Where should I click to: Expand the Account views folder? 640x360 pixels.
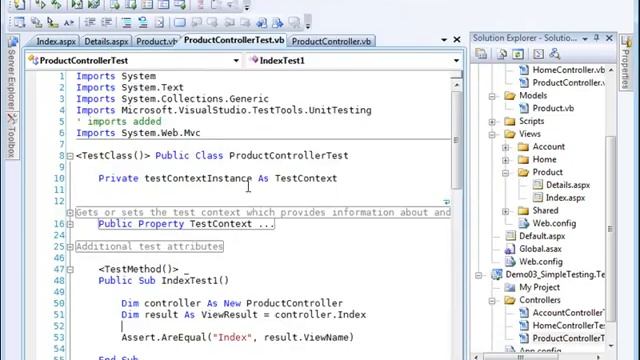506,147
